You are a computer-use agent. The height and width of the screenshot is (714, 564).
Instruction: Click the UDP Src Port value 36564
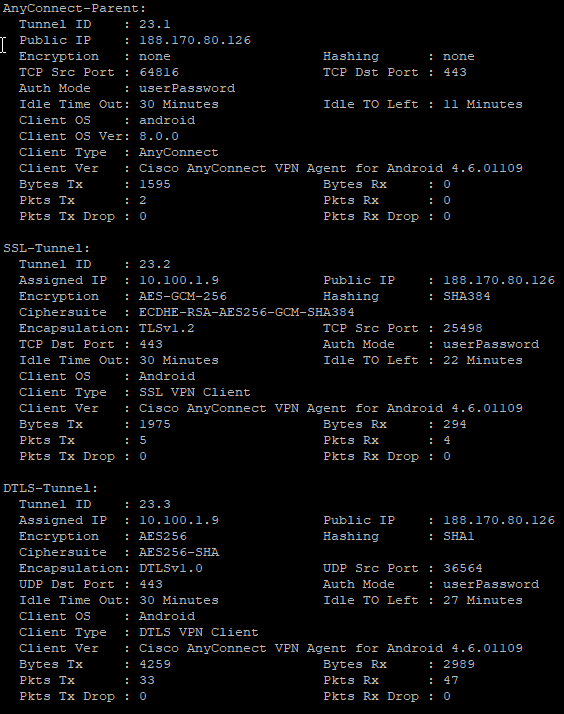[462, 568]
